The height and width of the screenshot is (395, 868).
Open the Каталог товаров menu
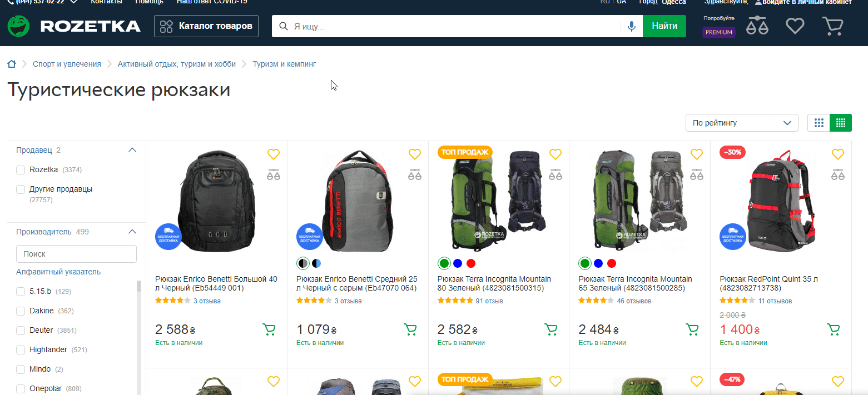(206, 26)
